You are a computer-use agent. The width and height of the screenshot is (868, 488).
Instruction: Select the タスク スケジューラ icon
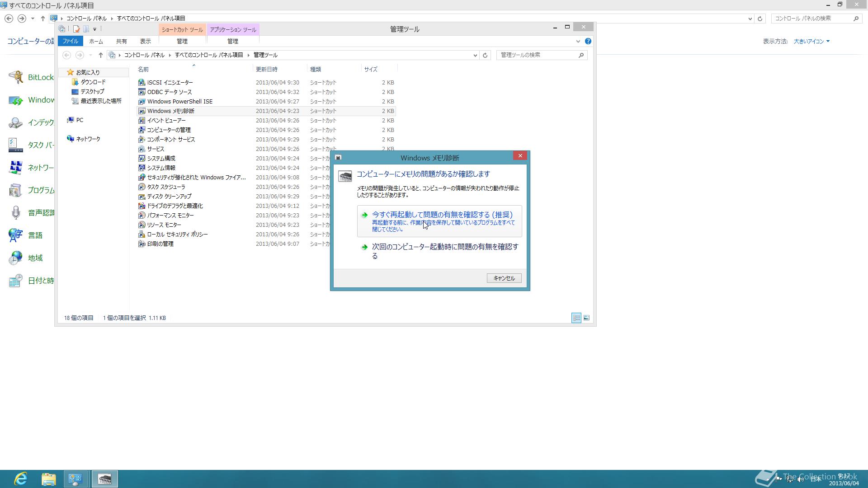point(142,187)
